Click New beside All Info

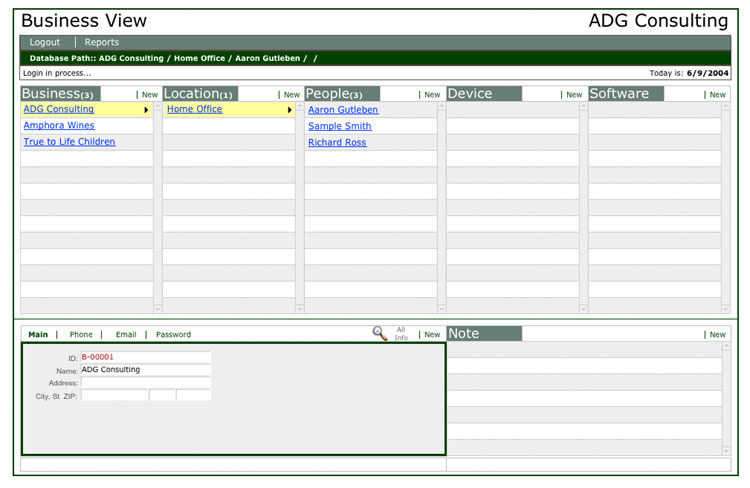(x=432, y=334)
